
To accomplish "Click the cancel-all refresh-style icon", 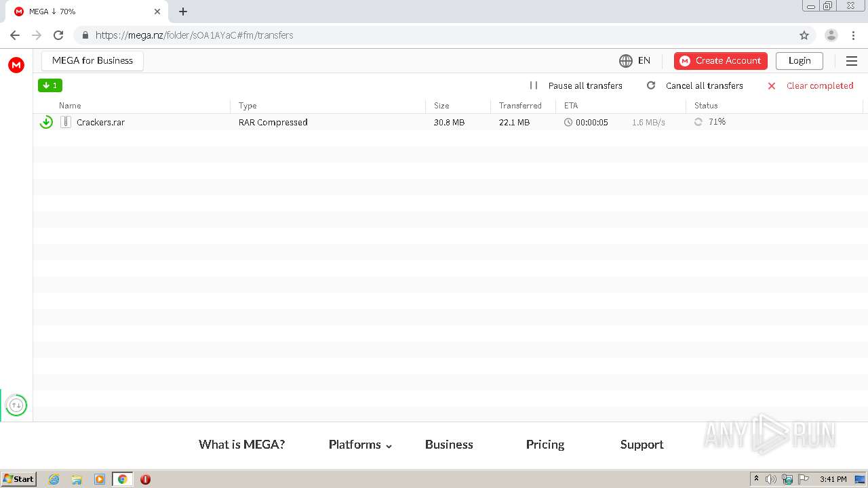I will (x=651, y=85).
